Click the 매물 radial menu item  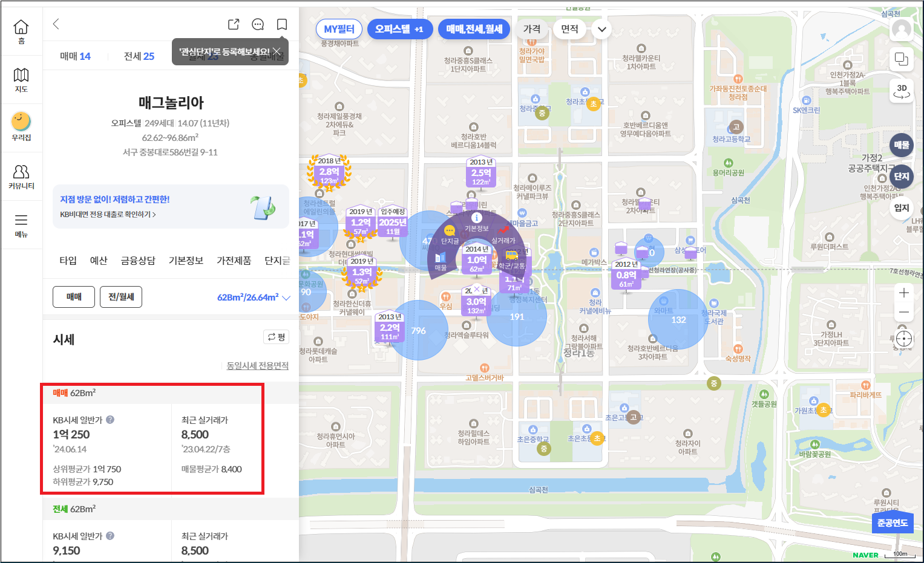click(x=441, y=262)
